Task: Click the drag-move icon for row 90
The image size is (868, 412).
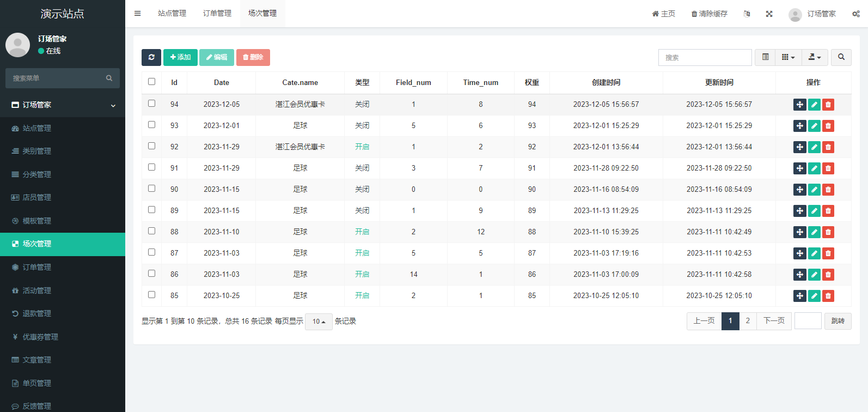Action: pyautogui.click(x=799, y=190)
